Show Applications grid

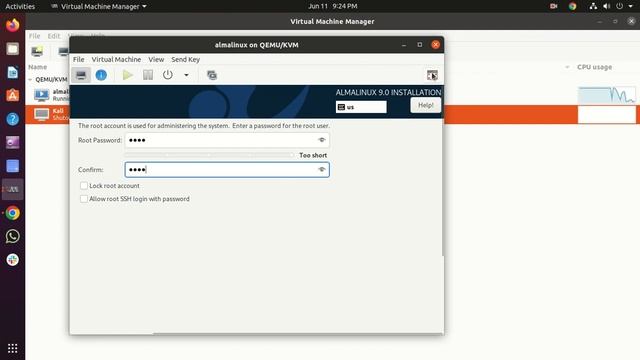tap(13, 348)
